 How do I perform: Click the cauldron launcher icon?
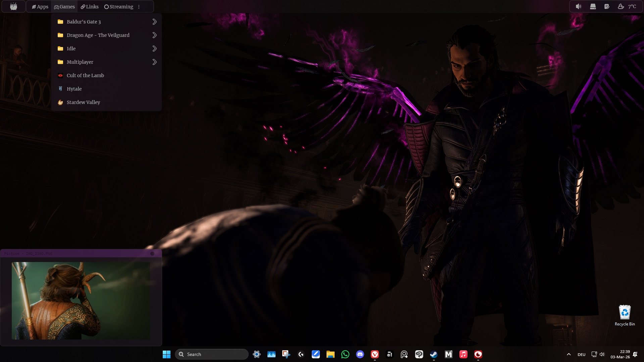pos(13,6)
